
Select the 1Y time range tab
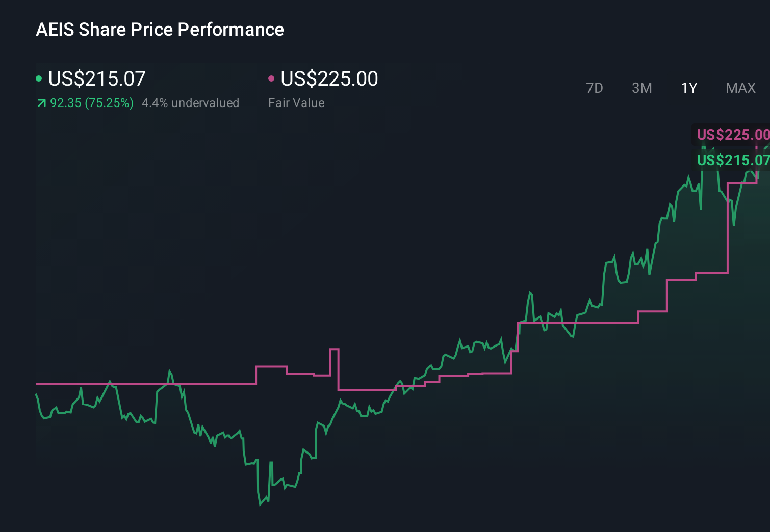(x=688, y=88)
